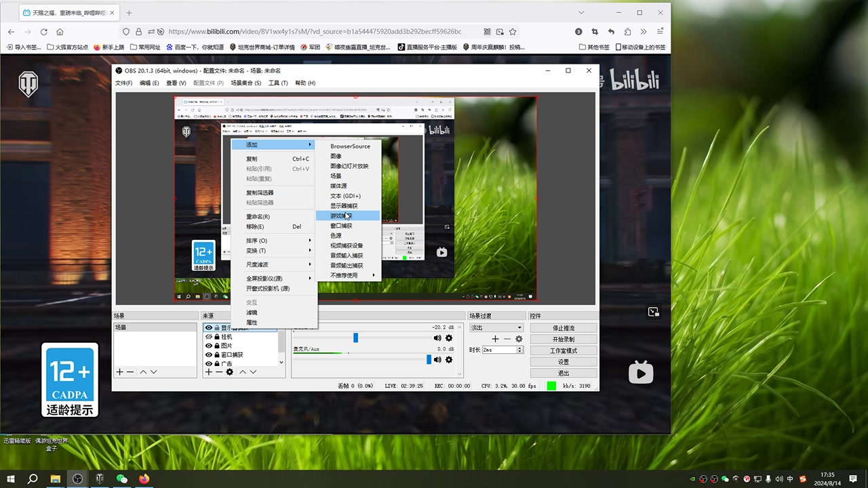Expand 全屏投影仪(源) submenu
Screen dimensions: 868x488
click(x=273, y=279)
